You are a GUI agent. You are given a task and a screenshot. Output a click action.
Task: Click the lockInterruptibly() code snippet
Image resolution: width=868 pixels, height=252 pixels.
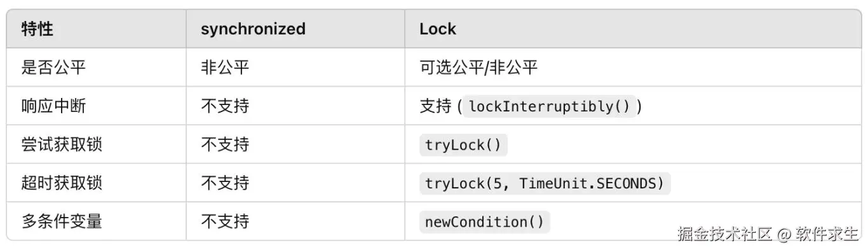click(549, 106)
